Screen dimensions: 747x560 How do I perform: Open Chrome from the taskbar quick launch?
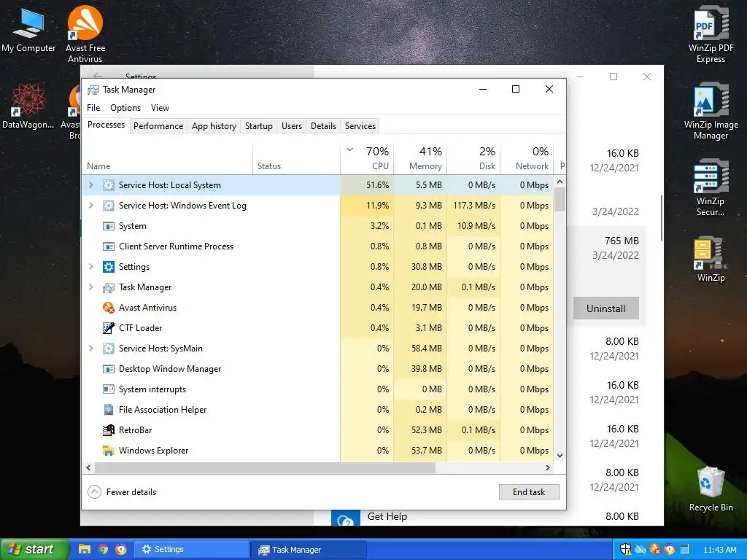pos(103,549)
